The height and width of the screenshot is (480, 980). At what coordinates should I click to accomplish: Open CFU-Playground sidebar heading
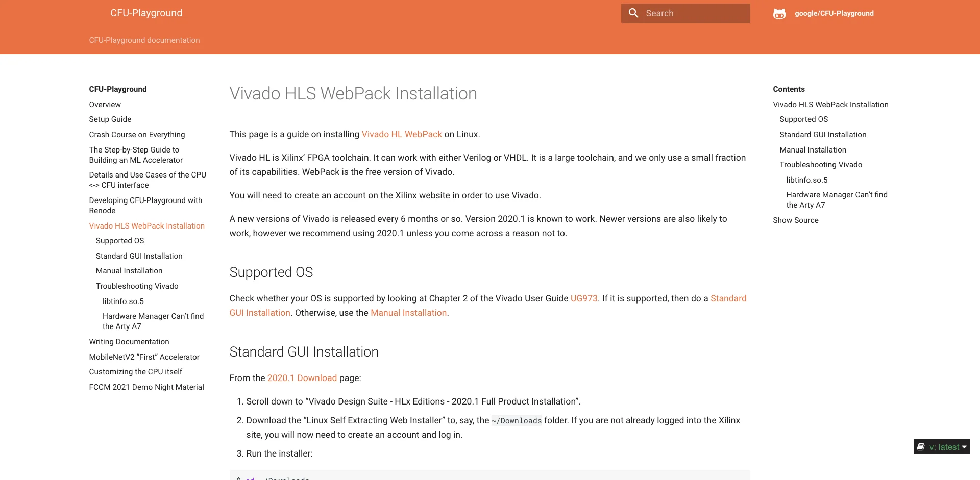click(x=118, y=89)
